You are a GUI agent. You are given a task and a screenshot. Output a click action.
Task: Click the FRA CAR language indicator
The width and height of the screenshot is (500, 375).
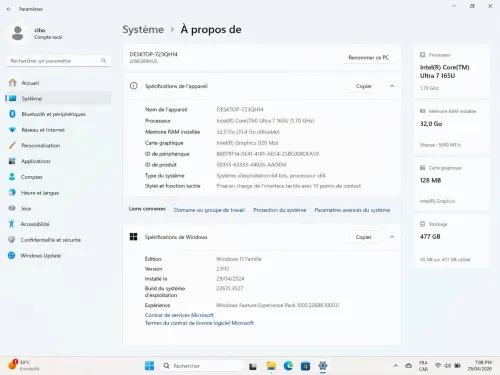(x=423, y=366)
